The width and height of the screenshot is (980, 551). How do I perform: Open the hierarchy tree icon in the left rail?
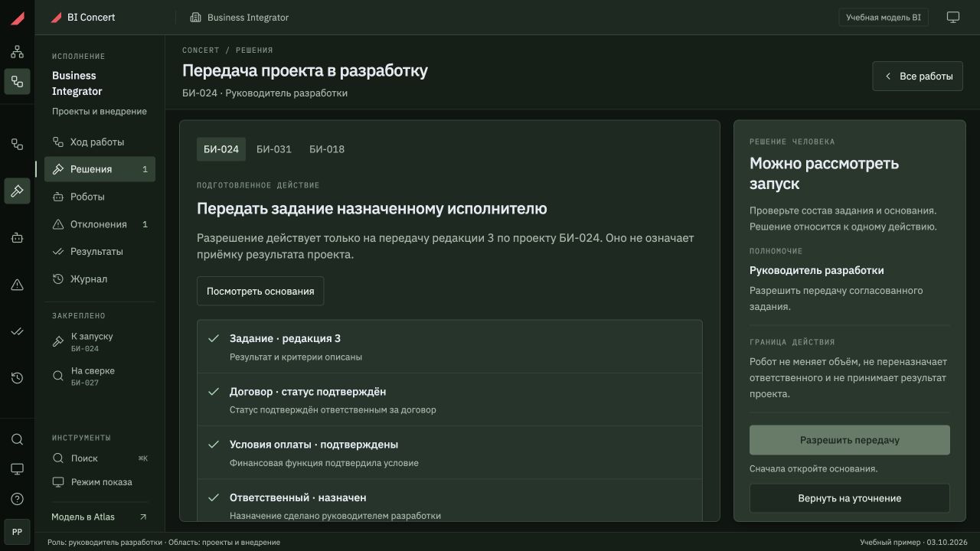17,52
